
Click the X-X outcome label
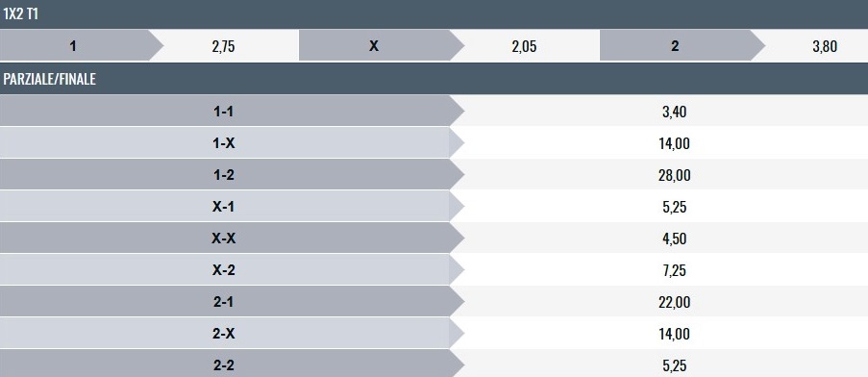point(224,239)
